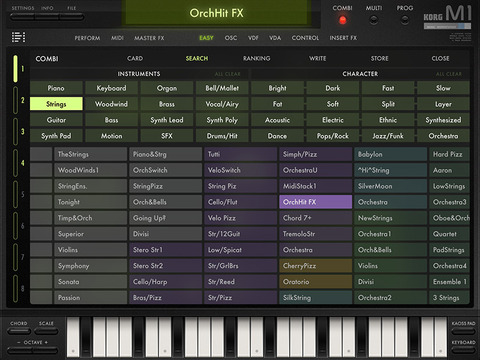The width and height of the screenshot is (480, 360).
Task: Toggle the Strings instrument filter
Action: tap(56, 104)
